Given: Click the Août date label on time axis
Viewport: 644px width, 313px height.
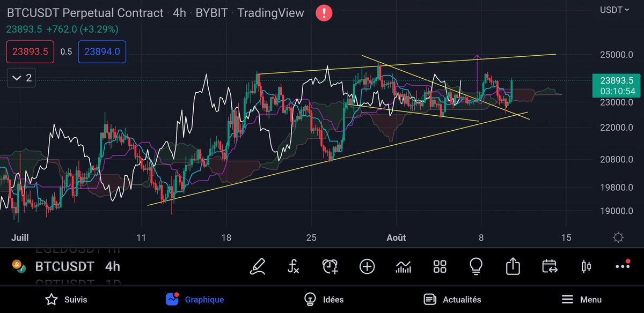Looking at the screenshot, I should point(397,237).
